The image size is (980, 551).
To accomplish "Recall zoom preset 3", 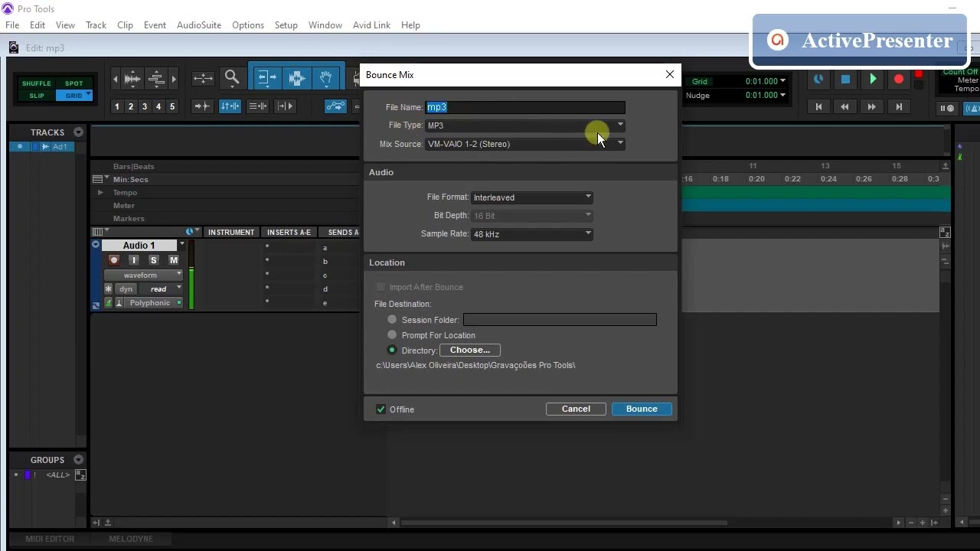I will (145, 106).
